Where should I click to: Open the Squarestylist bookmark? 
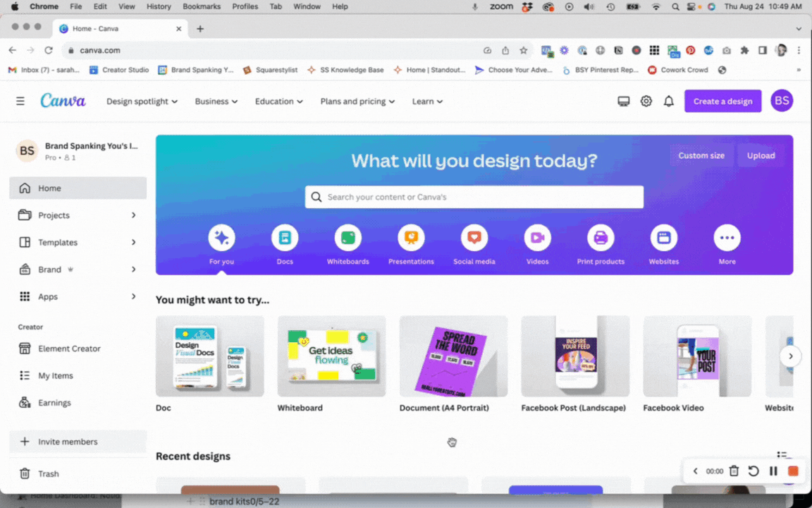(x=271, y=70)
